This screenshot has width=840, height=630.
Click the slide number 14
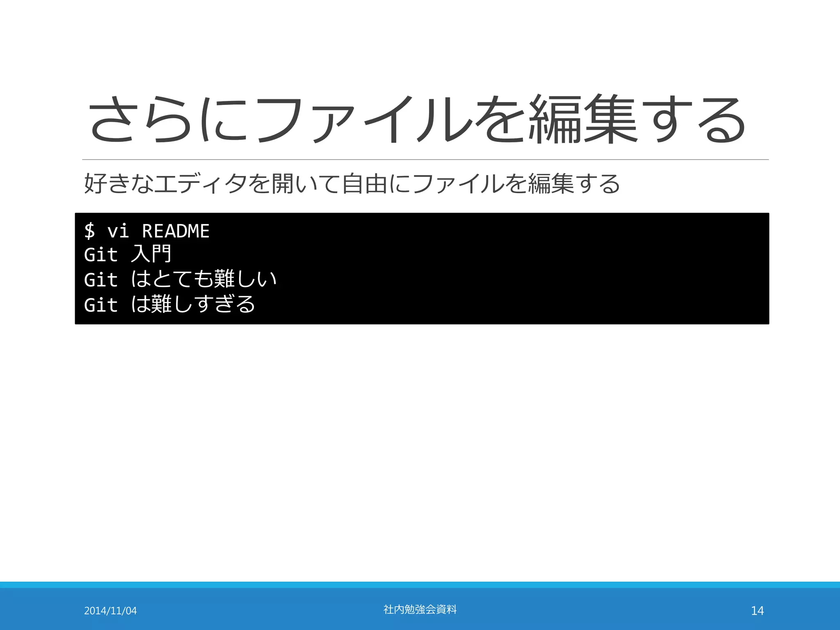pyautogui.click(x=757, y=611)
